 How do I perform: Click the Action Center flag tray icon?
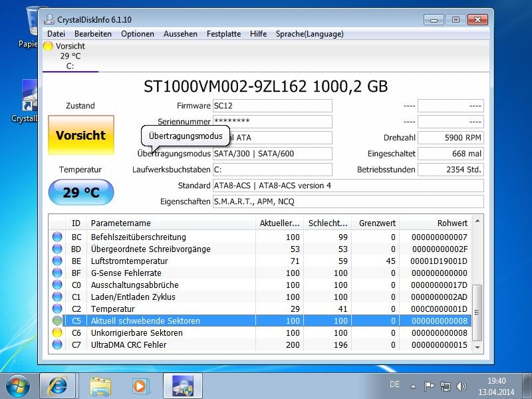coord(429,386)
